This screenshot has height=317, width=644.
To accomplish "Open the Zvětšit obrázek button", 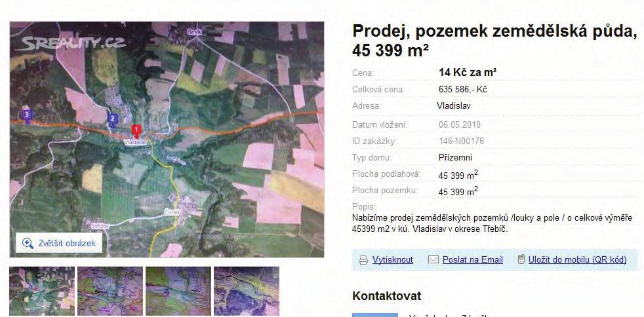I will point(59,243).
